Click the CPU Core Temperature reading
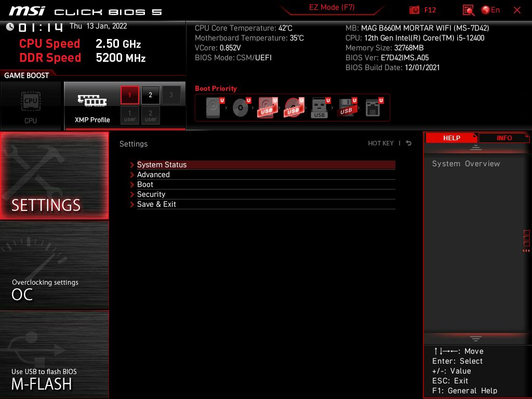The width and height of the screenshot is (532, 399). 244,28
